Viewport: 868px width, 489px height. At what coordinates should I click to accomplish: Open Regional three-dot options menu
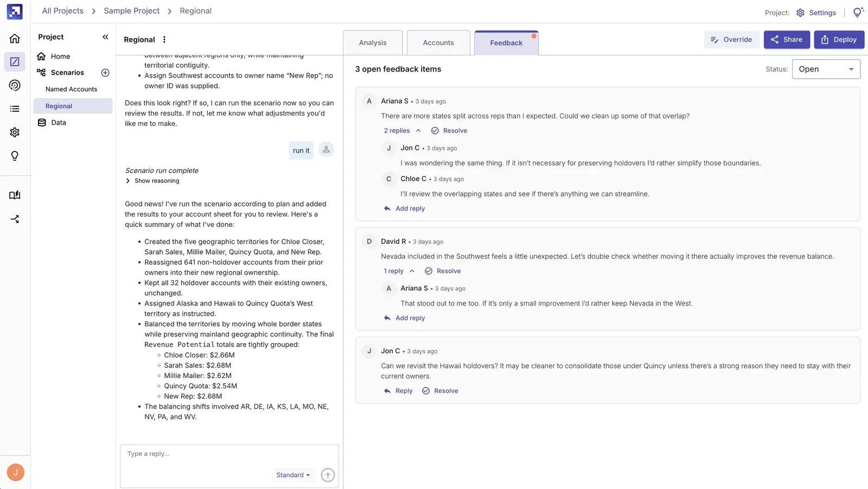[164, 40]
